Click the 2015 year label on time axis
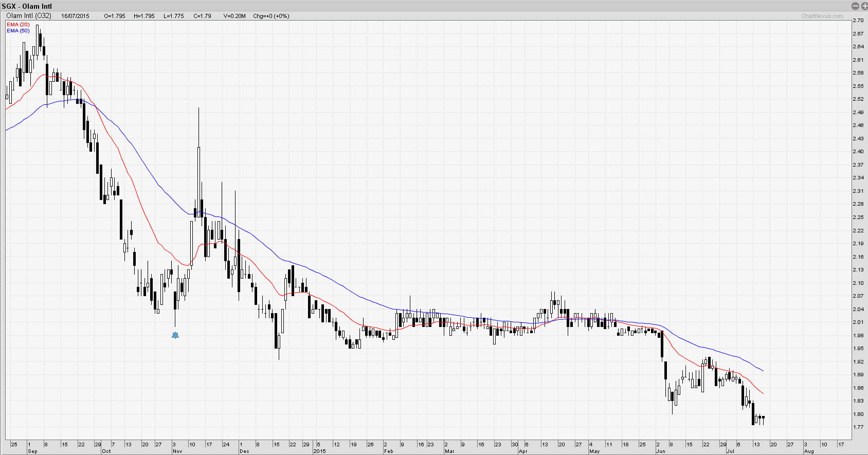 (320, 451)
